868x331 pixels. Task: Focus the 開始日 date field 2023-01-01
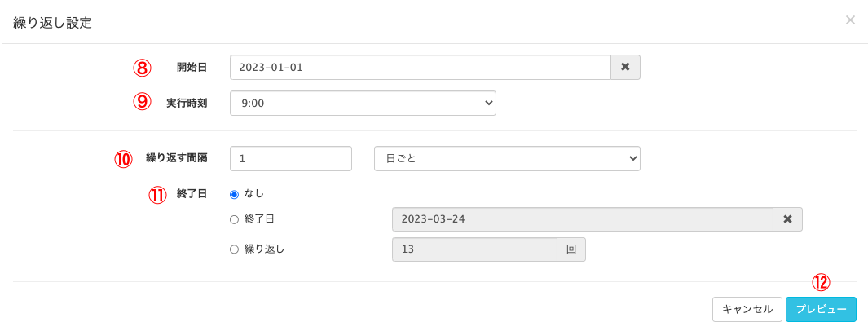tap(420, 67)
